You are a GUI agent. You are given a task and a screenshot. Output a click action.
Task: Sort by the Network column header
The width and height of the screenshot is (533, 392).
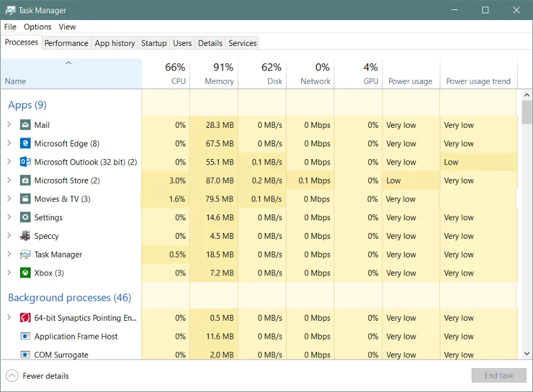pos(310,74)
